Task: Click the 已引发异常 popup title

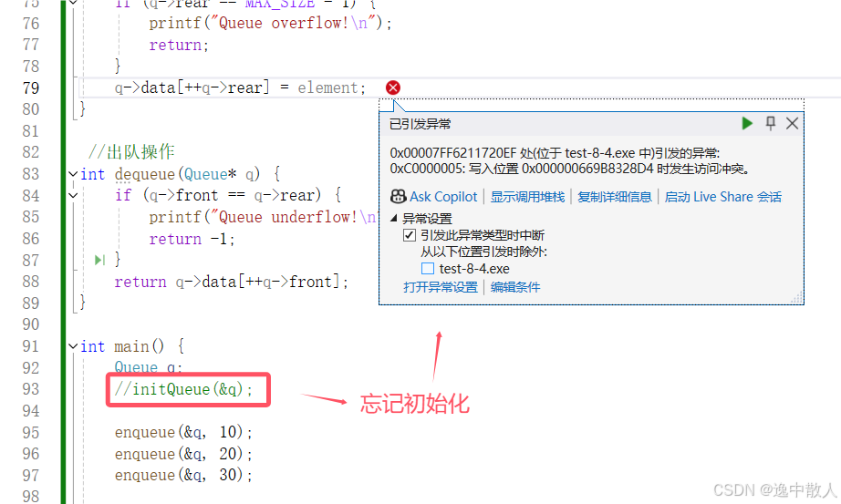Action: (x=420, y=124)
